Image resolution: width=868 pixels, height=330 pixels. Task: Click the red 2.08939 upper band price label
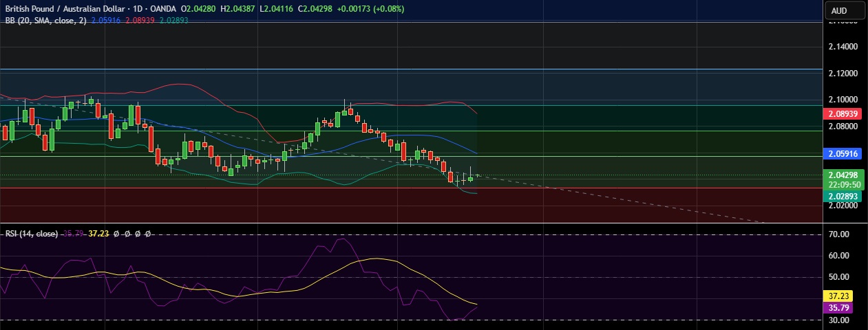[843, 114]
